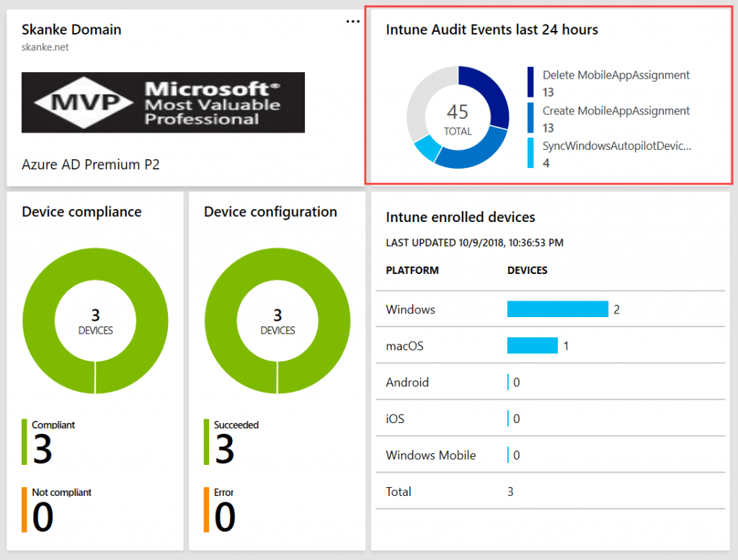
Task: Click the dark blue Delete MobileAppAssignment legend marker
Action: coord(530,81)
